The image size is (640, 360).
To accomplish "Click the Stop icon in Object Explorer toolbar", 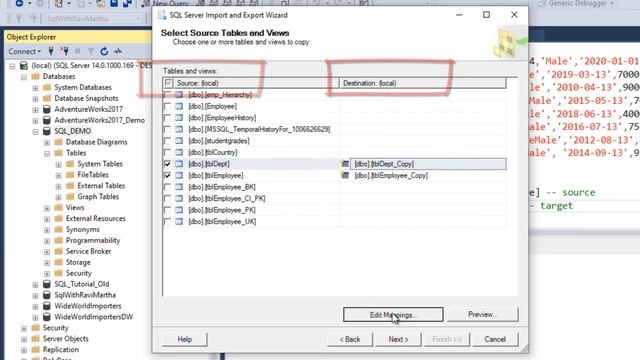I will 78,51.
